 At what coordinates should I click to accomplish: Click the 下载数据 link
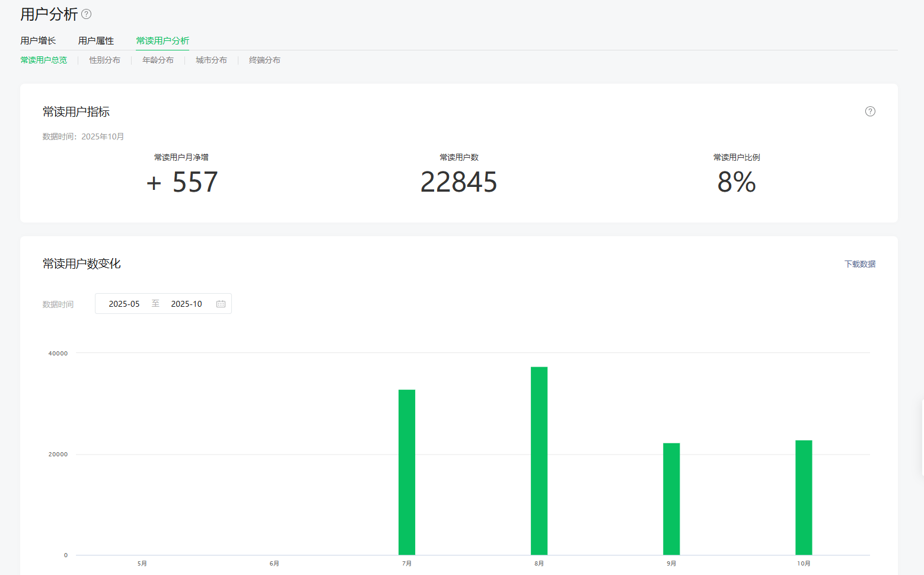(x=859, y=264)
